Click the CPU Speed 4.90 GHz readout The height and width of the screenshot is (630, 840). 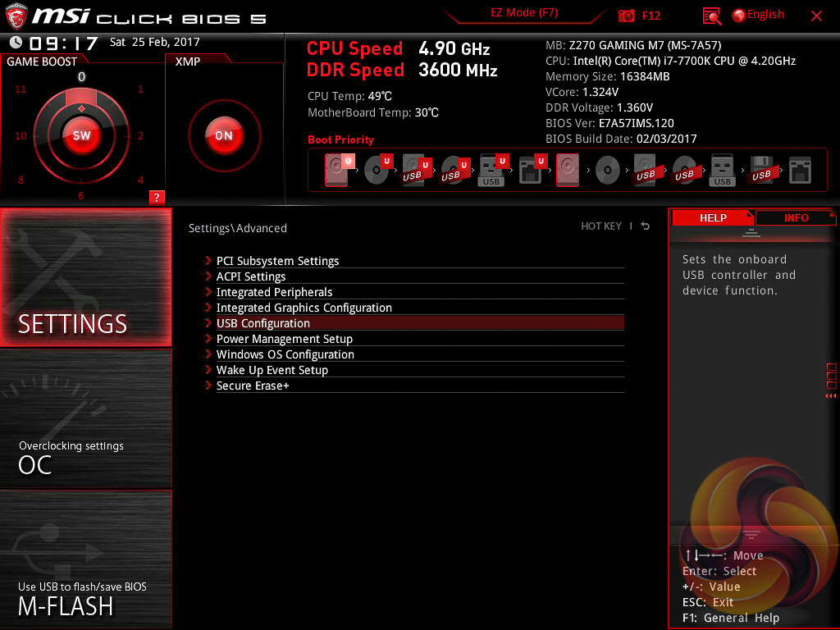coord(398,48)
